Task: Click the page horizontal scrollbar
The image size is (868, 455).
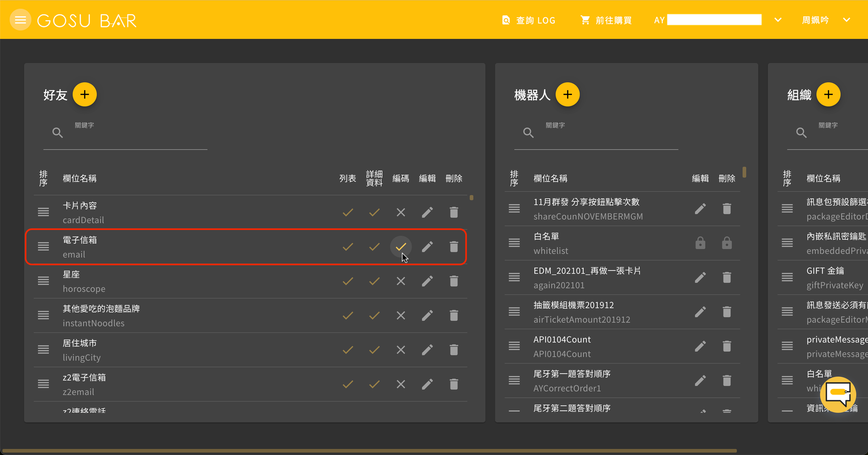Action: click(x=370, y=451)
